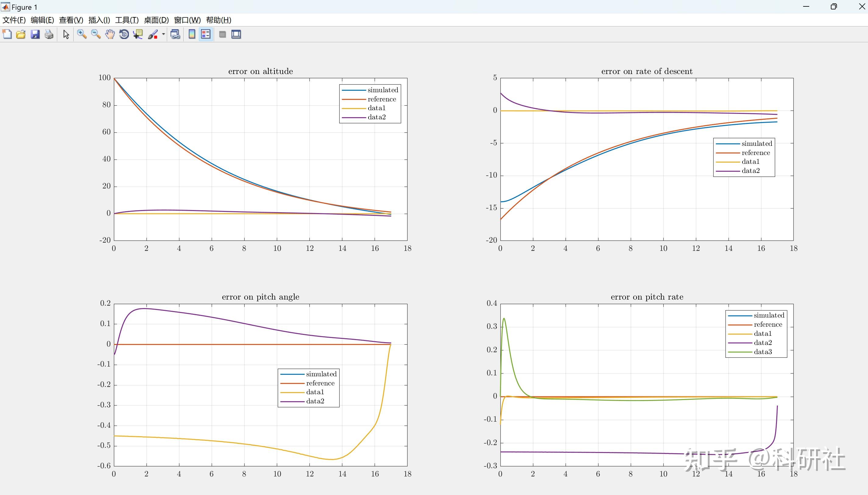The width and height of the screenshot is (868, 495).
Task: Click the legend in the altitude plot
Action: [370, 104]
